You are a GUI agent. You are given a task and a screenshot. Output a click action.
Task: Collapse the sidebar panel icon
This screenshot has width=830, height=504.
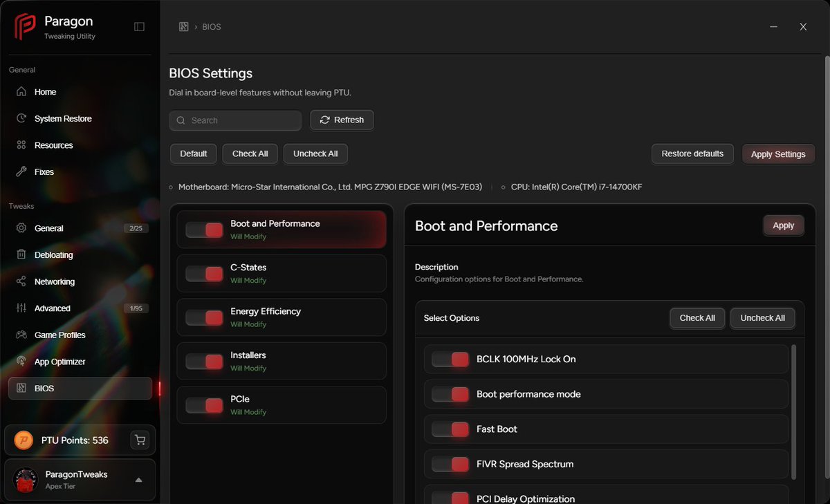click(139, 27)
